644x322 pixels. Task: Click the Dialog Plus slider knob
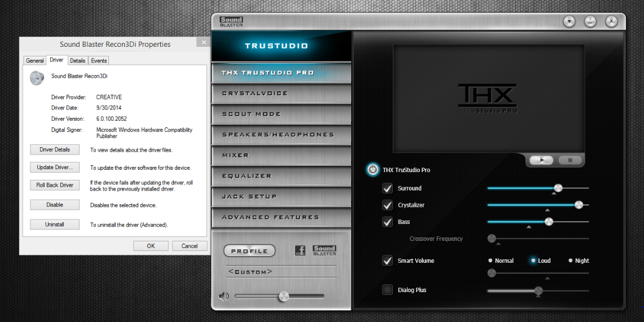click(538, 291)
